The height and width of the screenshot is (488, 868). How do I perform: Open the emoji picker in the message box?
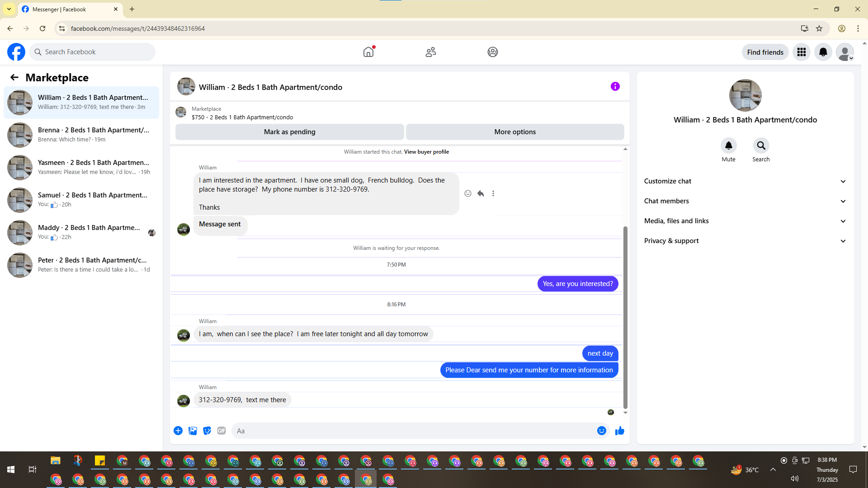(x=601, y=431)
